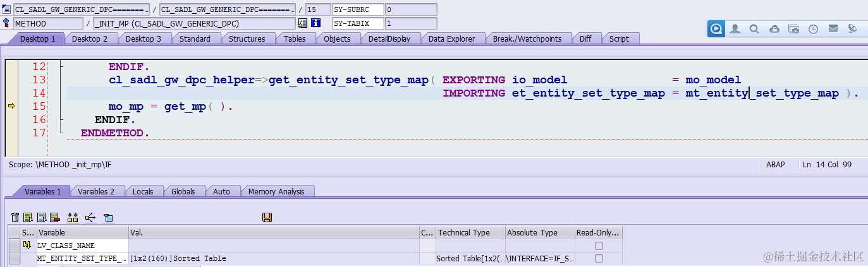Screen dimensions: 868x267
Task: Click the SY-SUBRC value field
Action: 410,9
